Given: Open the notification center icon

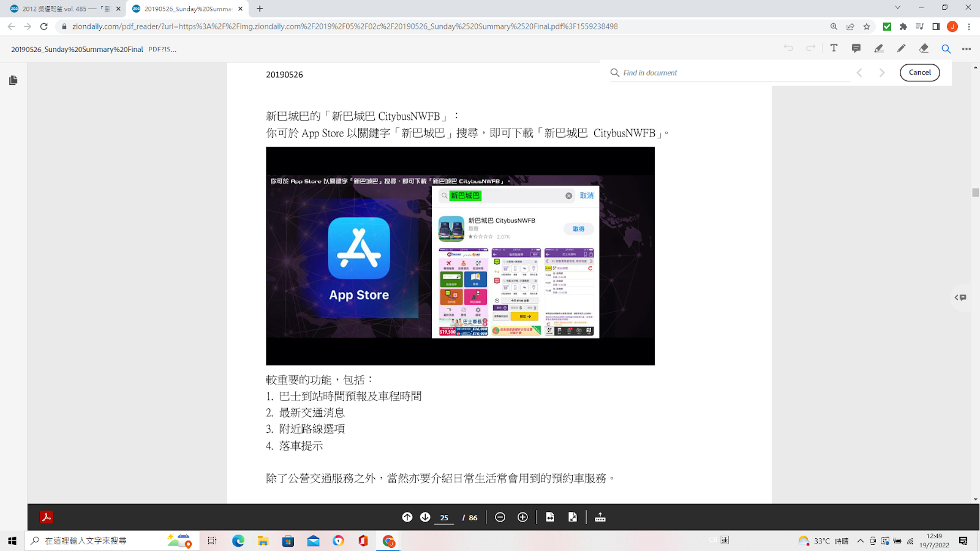Looking at the screenshot, I should pos(963,541).
